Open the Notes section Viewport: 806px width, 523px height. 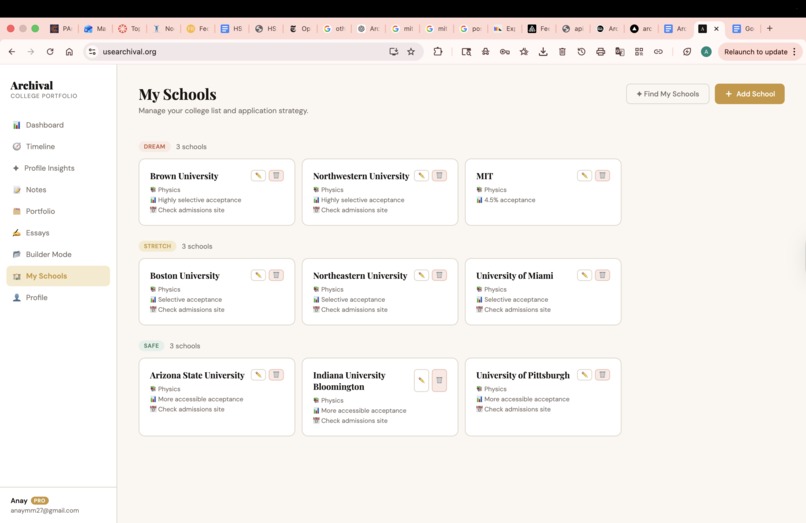pos(58,190)
